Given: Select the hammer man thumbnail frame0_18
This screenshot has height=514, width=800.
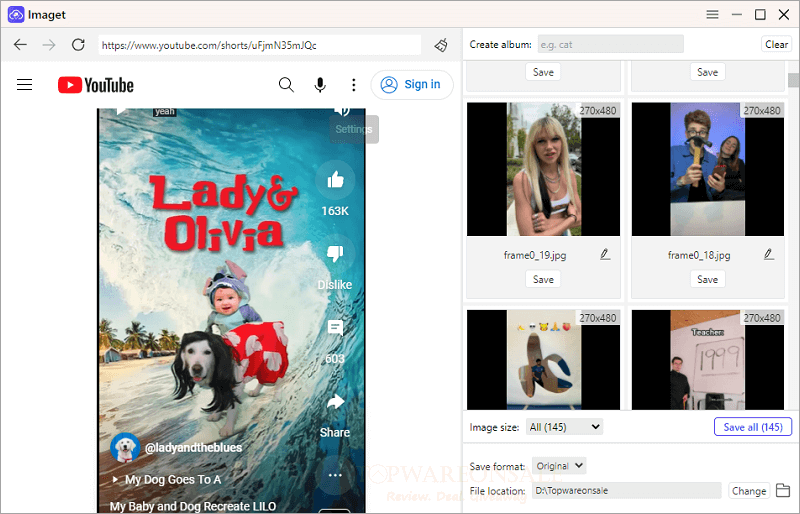Looking at the screenshot, I should (x=708, y=169).
